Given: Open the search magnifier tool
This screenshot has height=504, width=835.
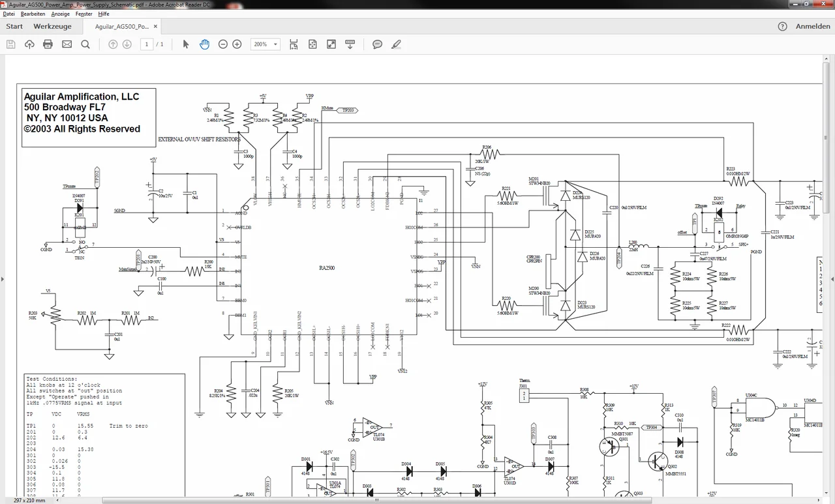Looking at the screenshot, I should coord(85,44).
